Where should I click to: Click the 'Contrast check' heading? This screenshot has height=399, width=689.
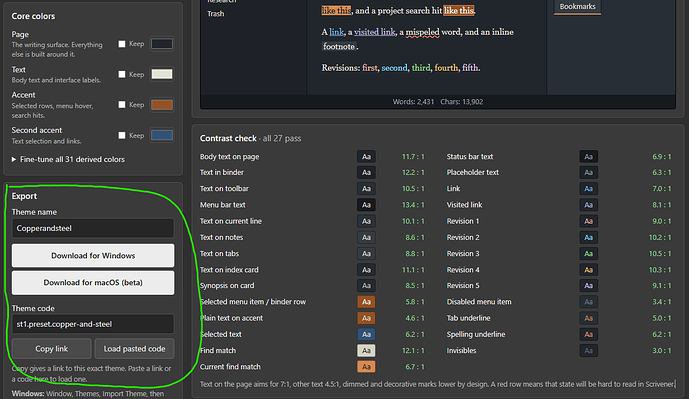point(228,138)
